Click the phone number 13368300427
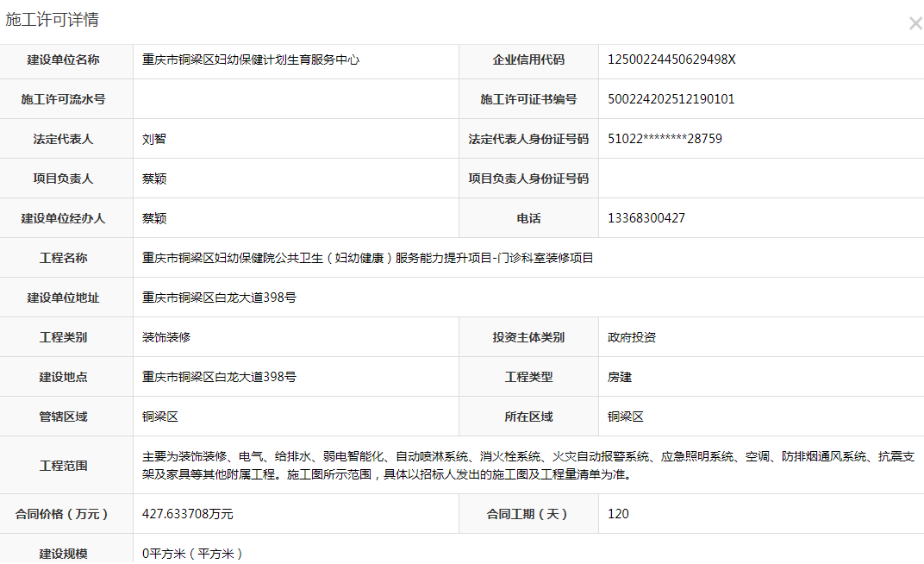 point(646,218)
